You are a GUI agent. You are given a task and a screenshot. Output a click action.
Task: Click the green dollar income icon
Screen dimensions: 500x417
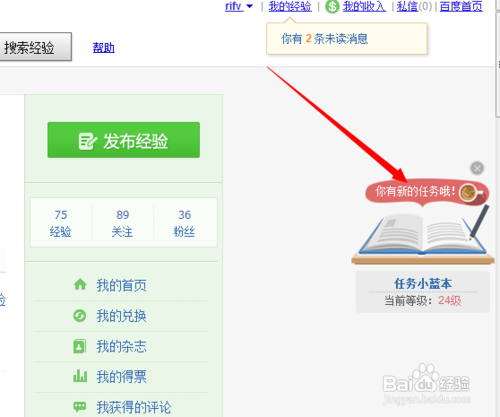(332, 6)
